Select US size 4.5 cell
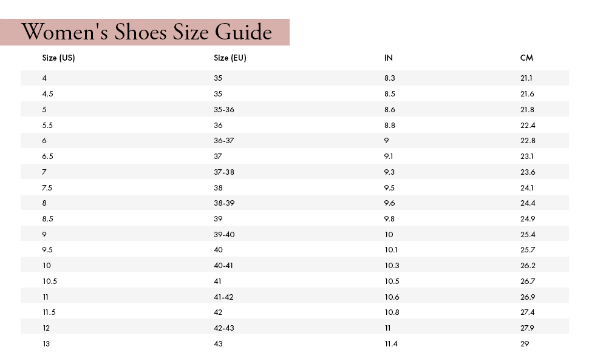This screenshot has width=589, height=364. click(48, 94)
